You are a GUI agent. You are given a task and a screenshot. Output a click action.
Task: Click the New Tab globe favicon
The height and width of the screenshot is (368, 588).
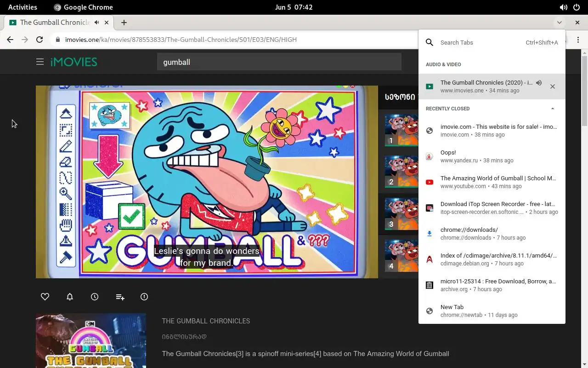click(x=430, y=311)
